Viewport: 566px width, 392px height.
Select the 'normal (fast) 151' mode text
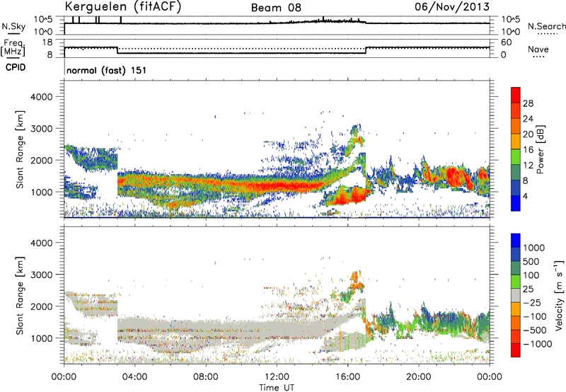click(x=107, y=70)
